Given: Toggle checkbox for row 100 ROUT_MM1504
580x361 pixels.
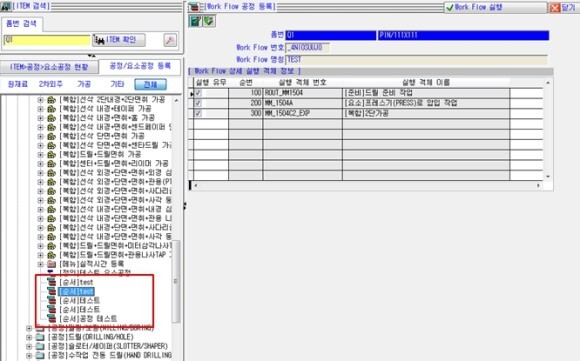Looking at the screenshot, I should (x=198, y=93).
